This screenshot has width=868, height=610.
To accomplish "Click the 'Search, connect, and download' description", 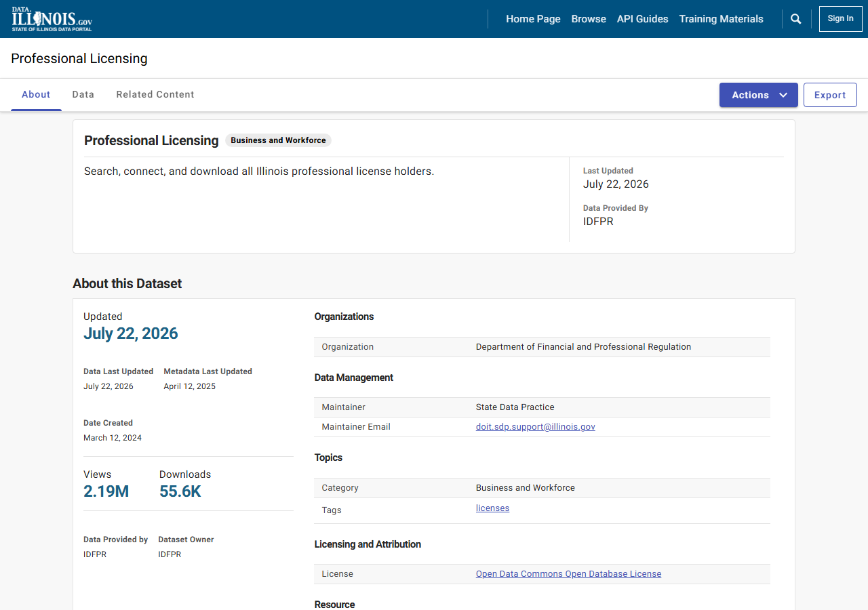I will tap(259, 171).
